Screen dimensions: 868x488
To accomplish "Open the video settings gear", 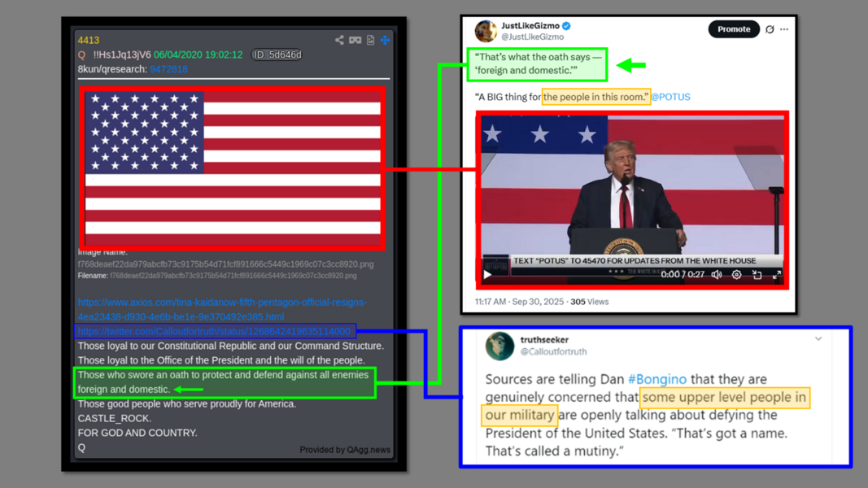I will tap(737, 274).
